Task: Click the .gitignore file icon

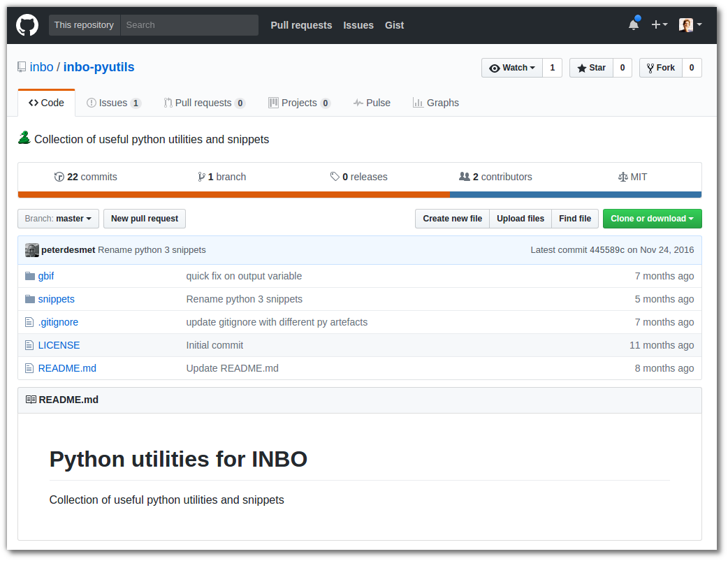Action: tap(29, 322)
